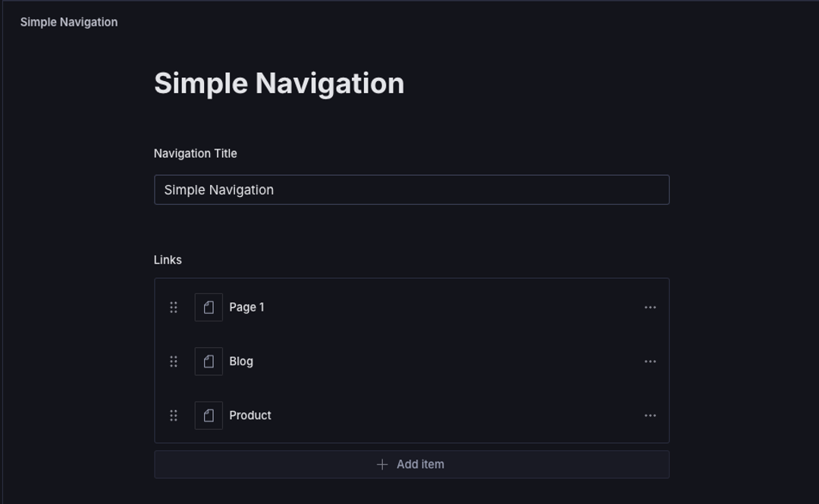Click the Navigation Title field label
The image size is (819, 504).
point(195,153)
